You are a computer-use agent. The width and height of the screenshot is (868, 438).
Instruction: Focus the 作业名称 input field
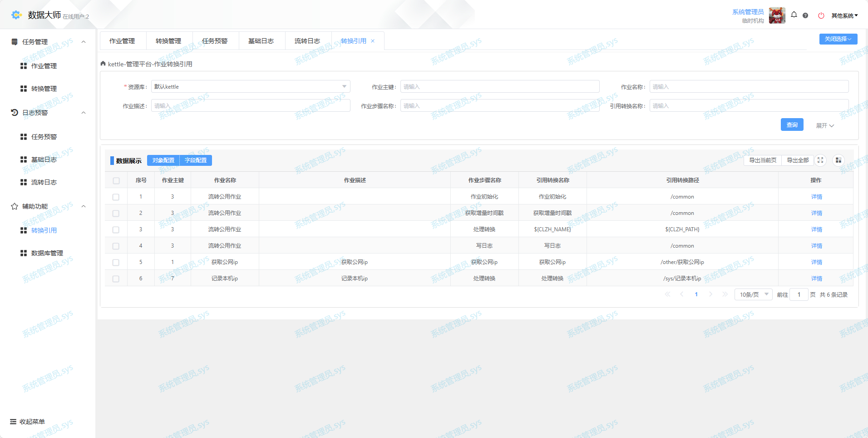(x=749, y=86)
